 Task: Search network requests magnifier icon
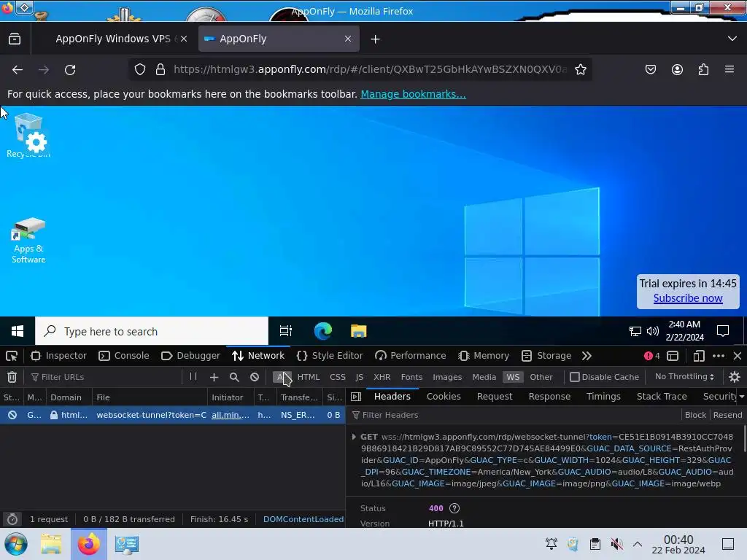coord(234,377)
